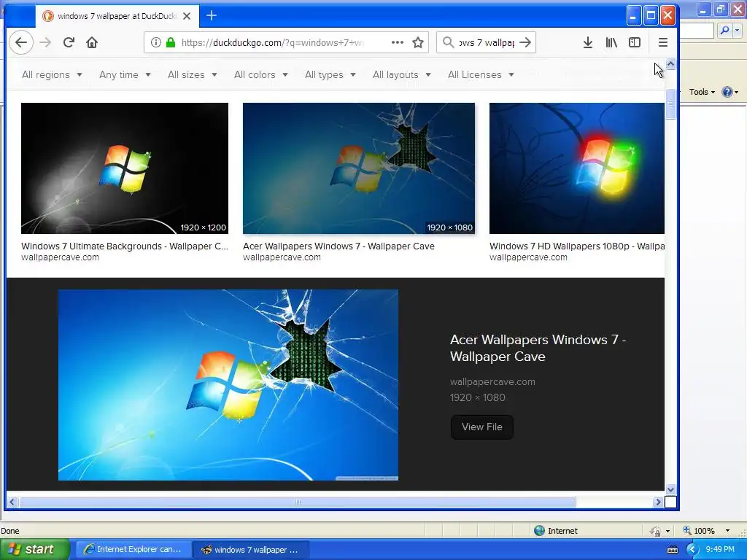
Task: Click wallpapercave.com under the Ultimate Backgrounds result
Action: pyautogui.click(x=60, y=257)
